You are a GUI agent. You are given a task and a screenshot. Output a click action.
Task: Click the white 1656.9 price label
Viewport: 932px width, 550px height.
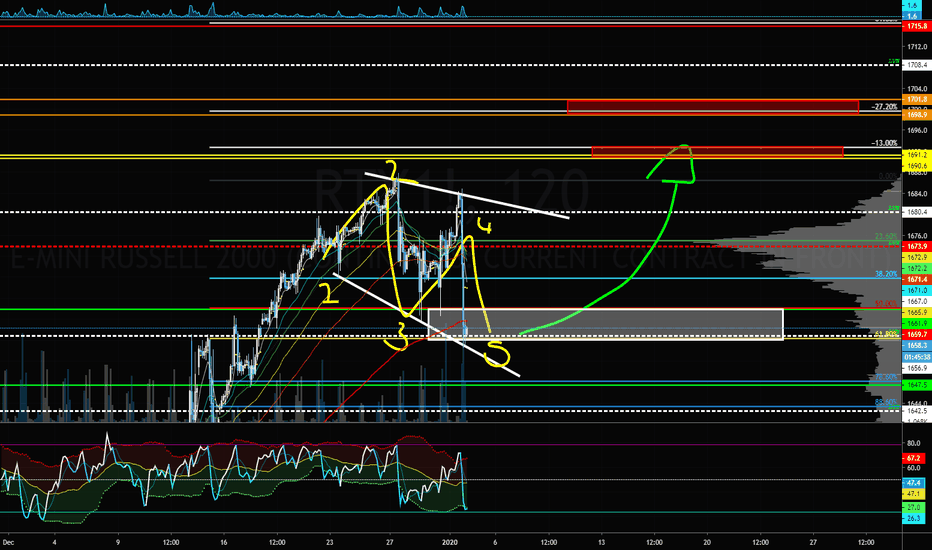[917, 369]
